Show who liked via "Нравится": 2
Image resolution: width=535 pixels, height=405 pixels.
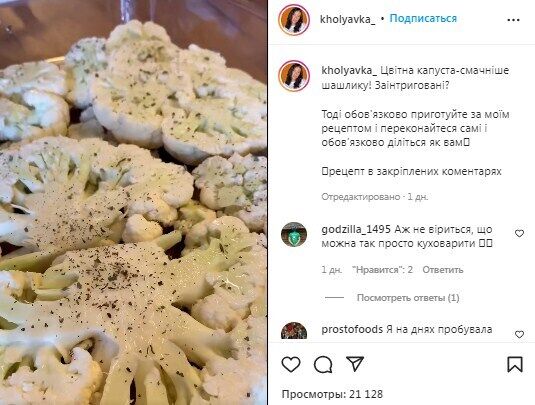(382, 270)
